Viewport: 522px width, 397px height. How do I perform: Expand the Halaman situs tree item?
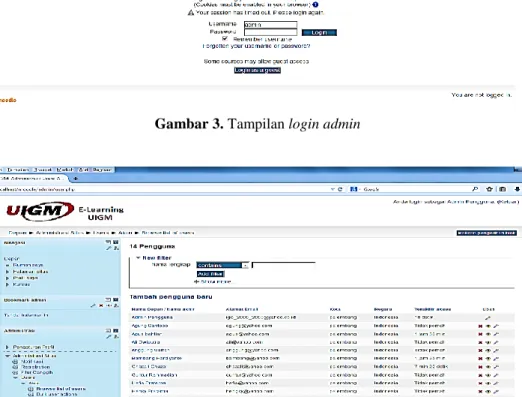click(x=7, y=272)
